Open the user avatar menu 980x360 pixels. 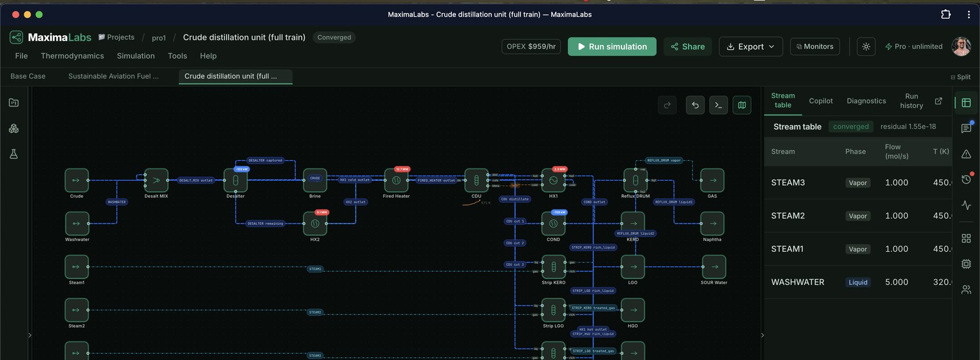pyautogui.click(x=961, y=47)
